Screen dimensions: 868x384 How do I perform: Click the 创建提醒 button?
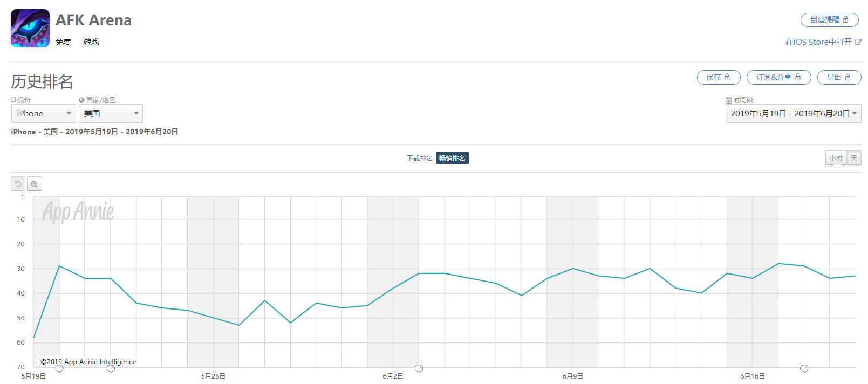(x=829, y=19)
